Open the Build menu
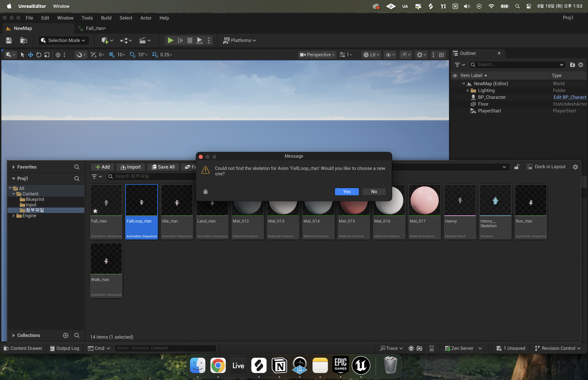588x380 pixels. 106,18
